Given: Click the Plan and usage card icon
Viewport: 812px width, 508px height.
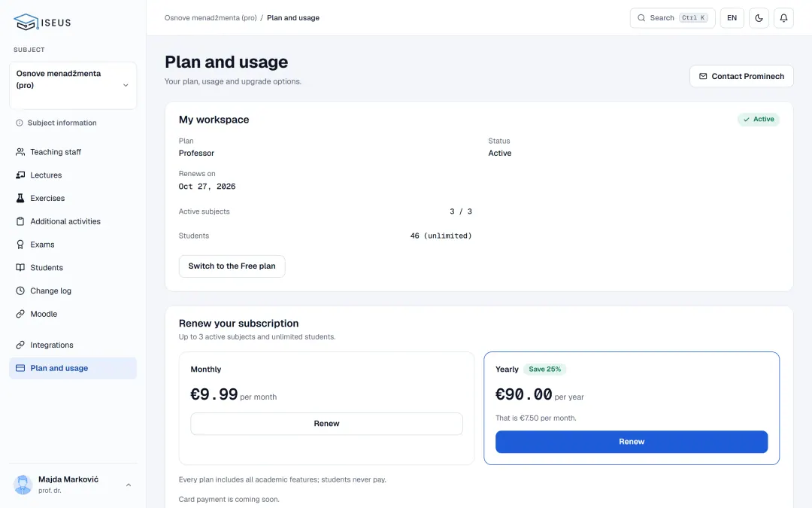Looking at the screenshot, I should [20, 368].
